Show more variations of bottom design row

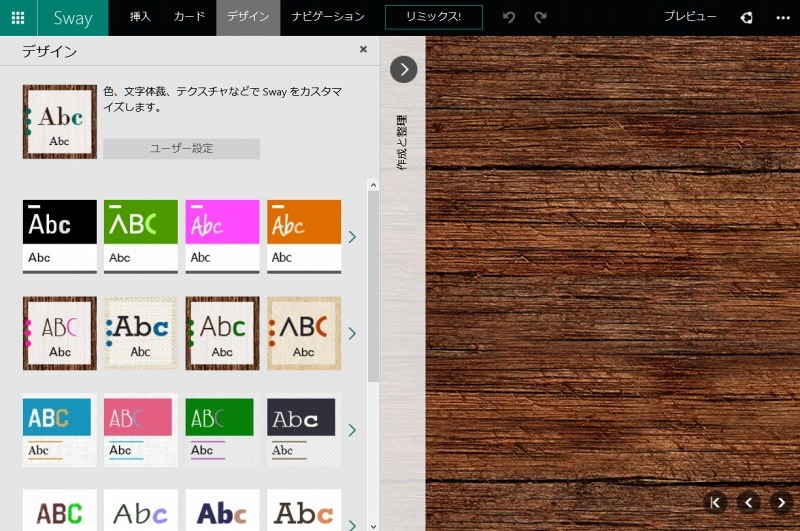coord(352,524)
